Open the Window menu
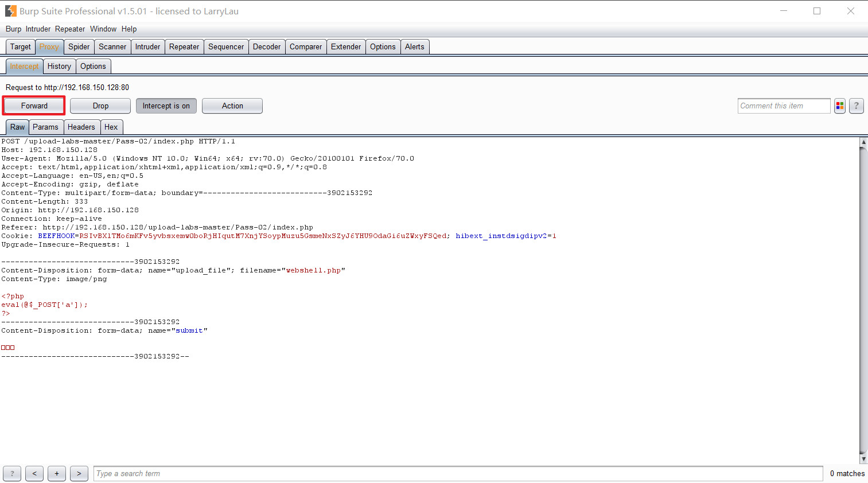868x483 pixels. tap(103, 29)
